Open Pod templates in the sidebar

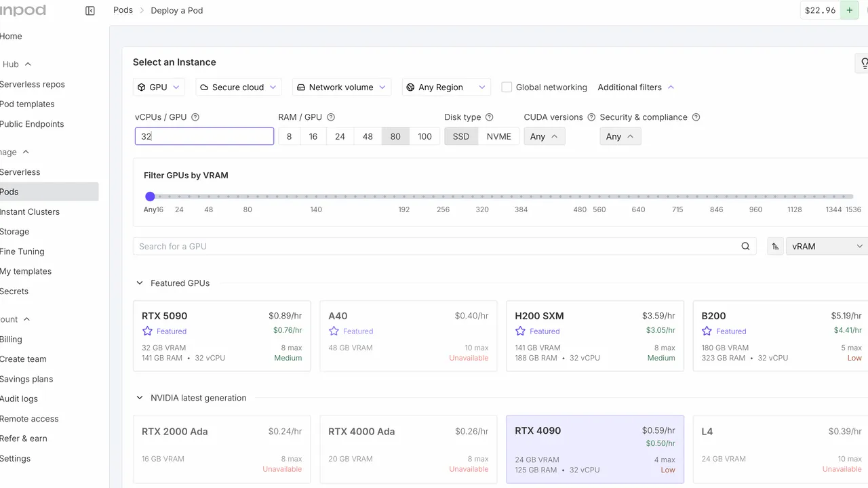[x=27, y=104]
